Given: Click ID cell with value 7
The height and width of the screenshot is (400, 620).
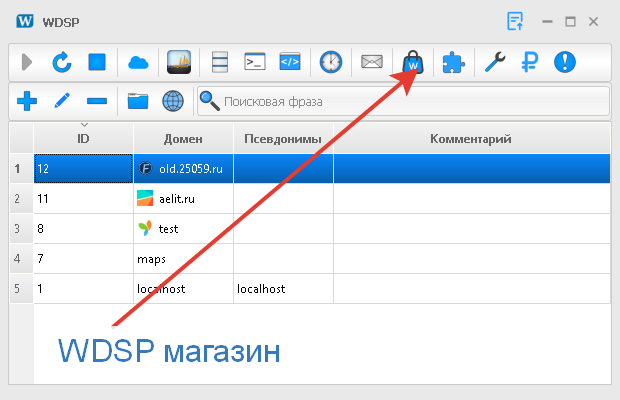Looking at the screenshot, I should (83, 259).
